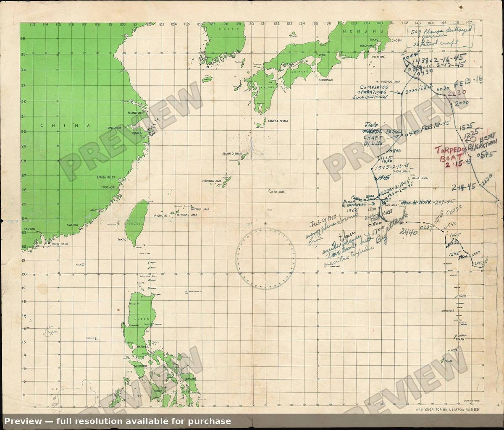
Task: Select the SWATOW label
Action: click(73, 225)
